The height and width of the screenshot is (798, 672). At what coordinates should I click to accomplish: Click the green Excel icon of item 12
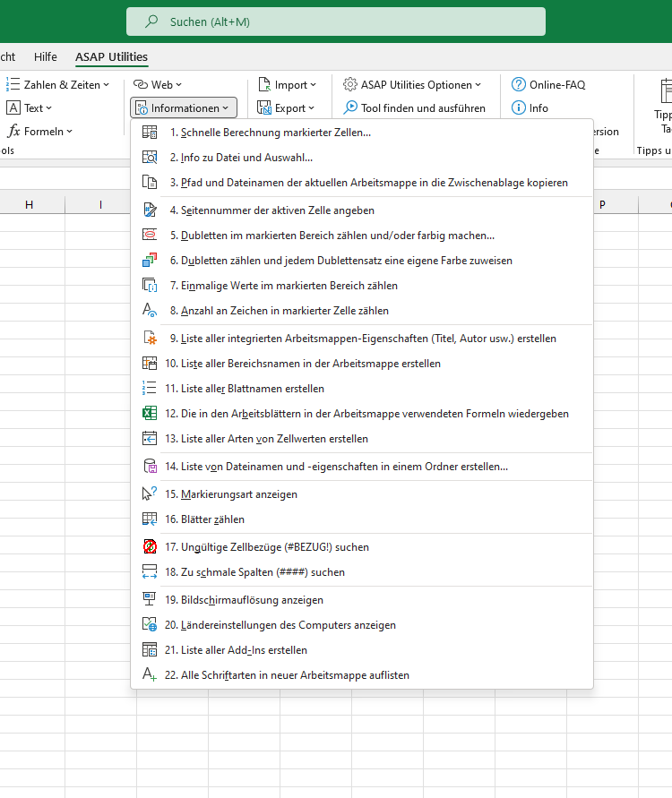150,413
